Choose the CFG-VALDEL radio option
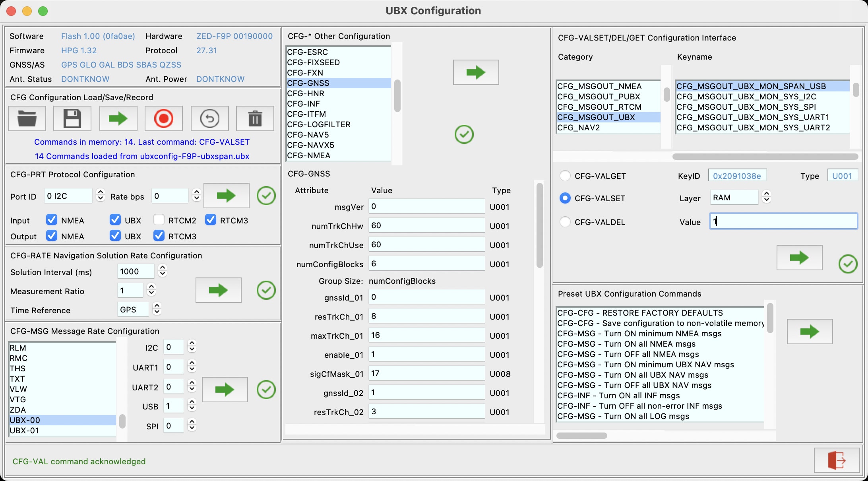868x481 pixels. click(565, 222)
